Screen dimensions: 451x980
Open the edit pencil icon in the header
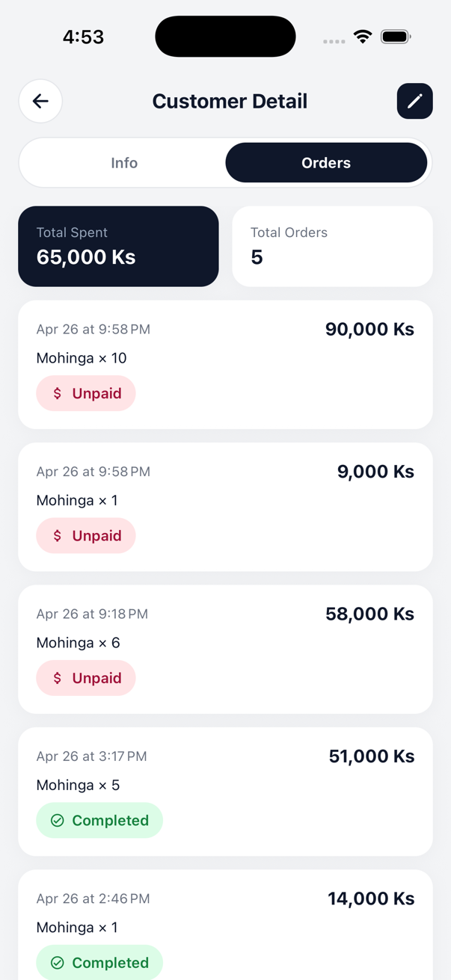[x=414, y=101]
